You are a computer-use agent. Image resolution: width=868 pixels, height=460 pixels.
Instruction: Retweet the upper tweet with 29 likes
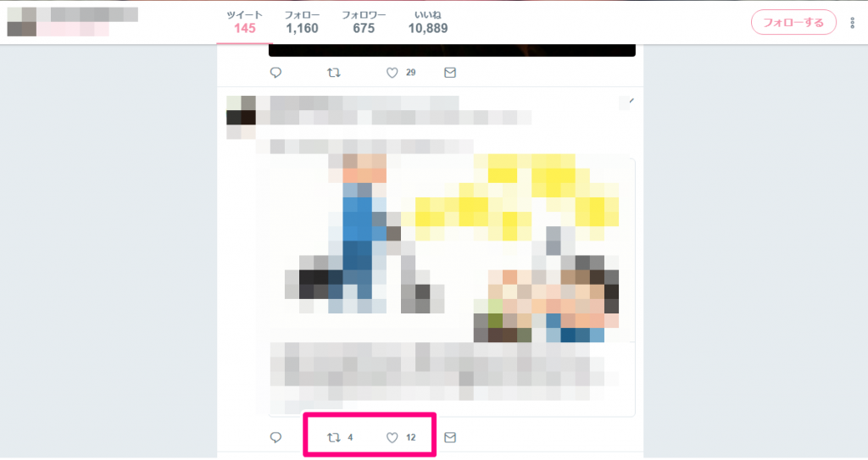pyautogui.click(x=334, y=73)
